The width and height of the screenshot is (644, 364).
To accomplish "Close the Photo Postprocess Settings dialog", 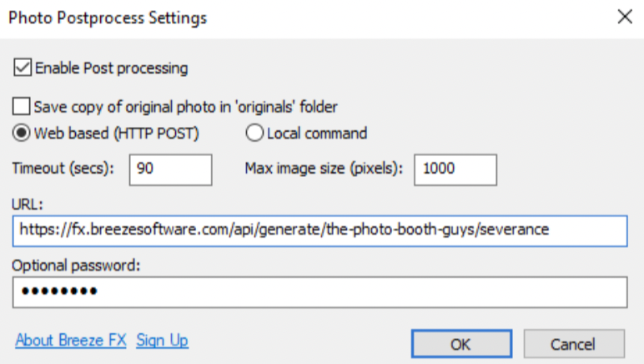I will click(x=624, y=17).
